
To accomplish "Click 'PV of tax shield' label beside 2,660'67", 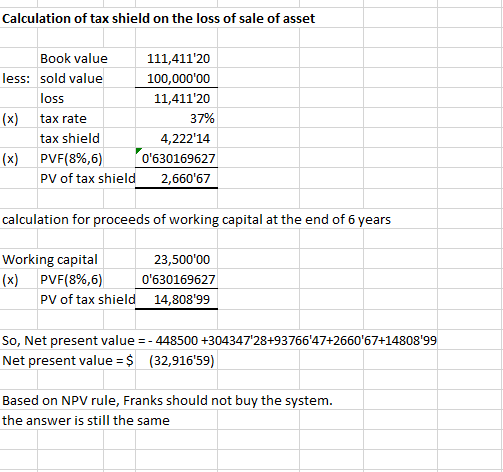I will pos(88,179).
